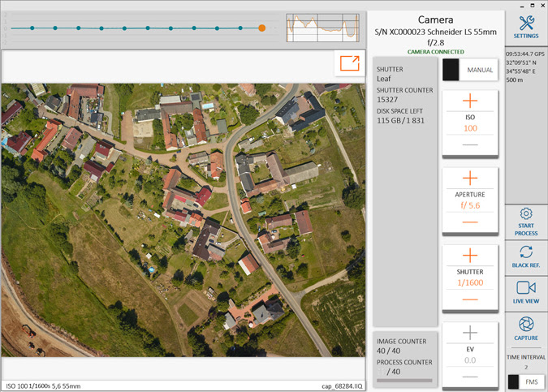The height and width of the screenshot is (392, 548).
Task: Decrease shutter speed from 1/1600
Action: coord(469,299)
